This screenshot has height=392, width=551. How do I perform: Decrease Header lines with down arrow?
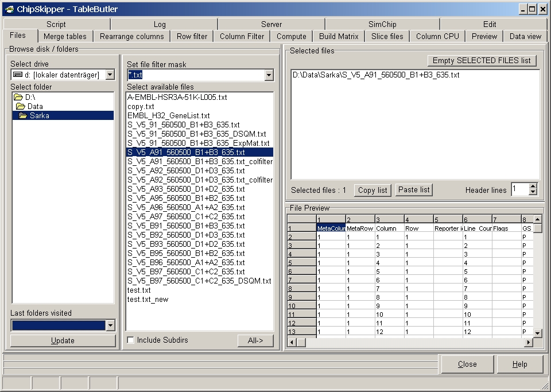(x=533, y=192)
